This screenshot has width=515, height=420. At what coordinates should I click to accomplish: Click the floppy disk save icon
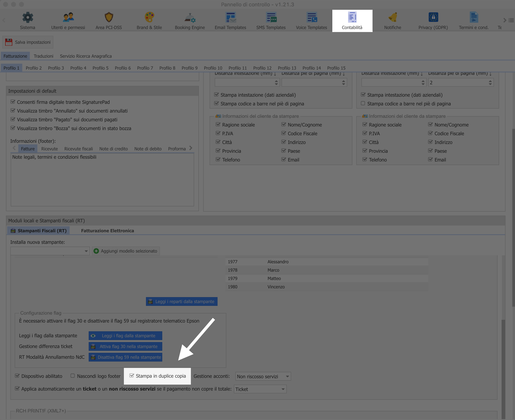pos(9,42)
